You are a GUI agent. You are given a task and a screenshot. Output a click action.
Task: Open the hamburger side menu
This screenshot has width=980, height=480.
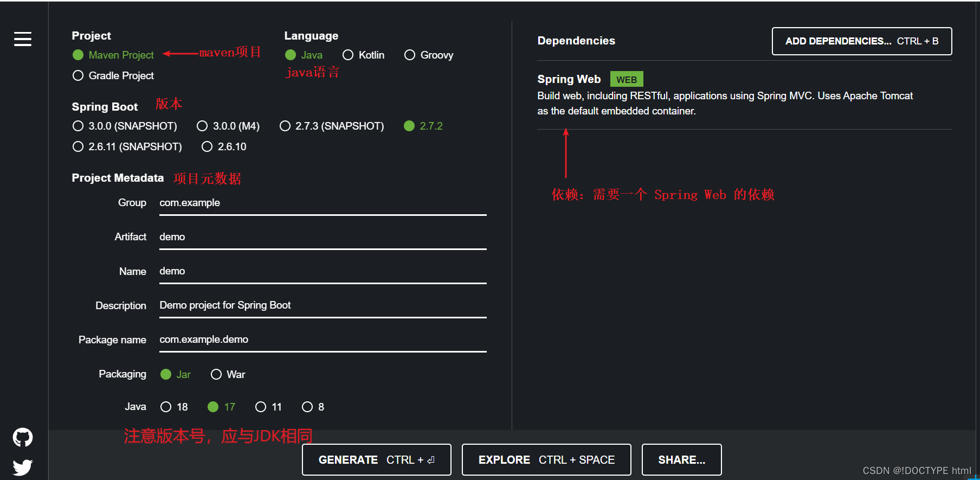[23, 39]
